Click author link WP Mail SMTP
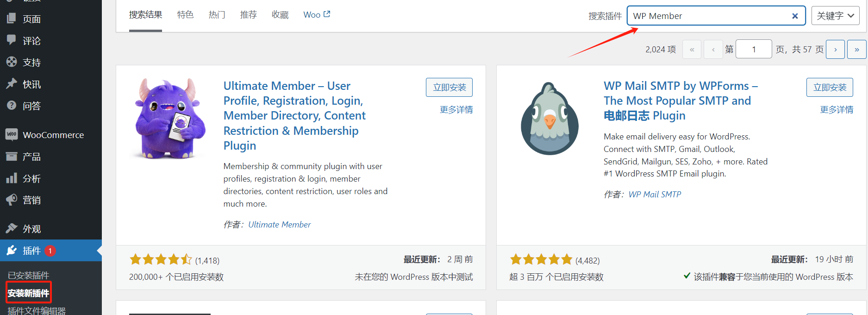868x315 pixels. point(655,195)
